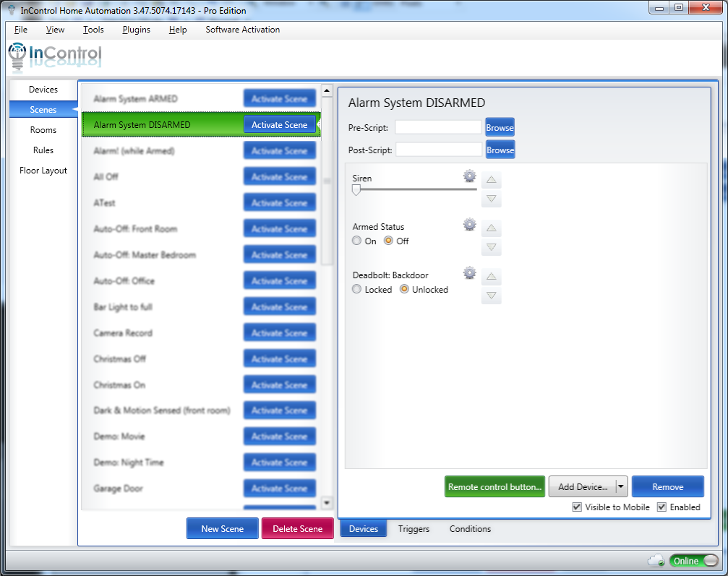Move Deadbolt: Backdoor up with arrow
This screenshot has width=728, height=576.
tap(491, 277)
